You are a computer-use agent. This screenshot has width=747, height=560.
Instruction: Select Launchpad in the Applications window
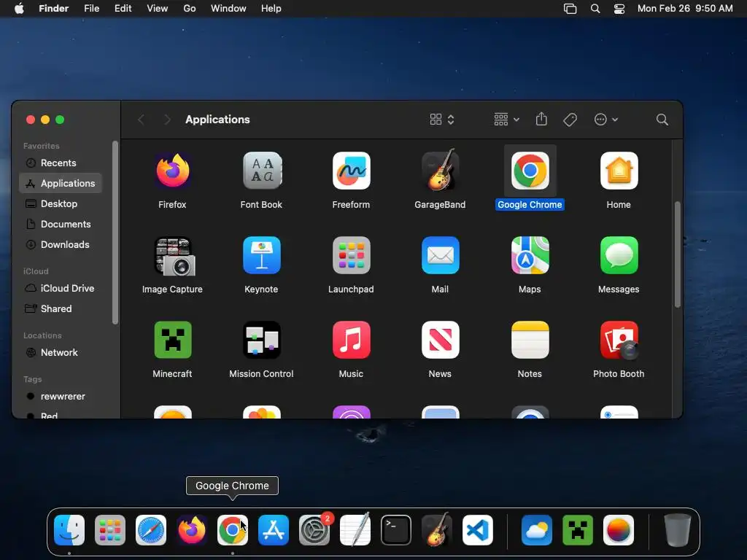tap(351, 256)
